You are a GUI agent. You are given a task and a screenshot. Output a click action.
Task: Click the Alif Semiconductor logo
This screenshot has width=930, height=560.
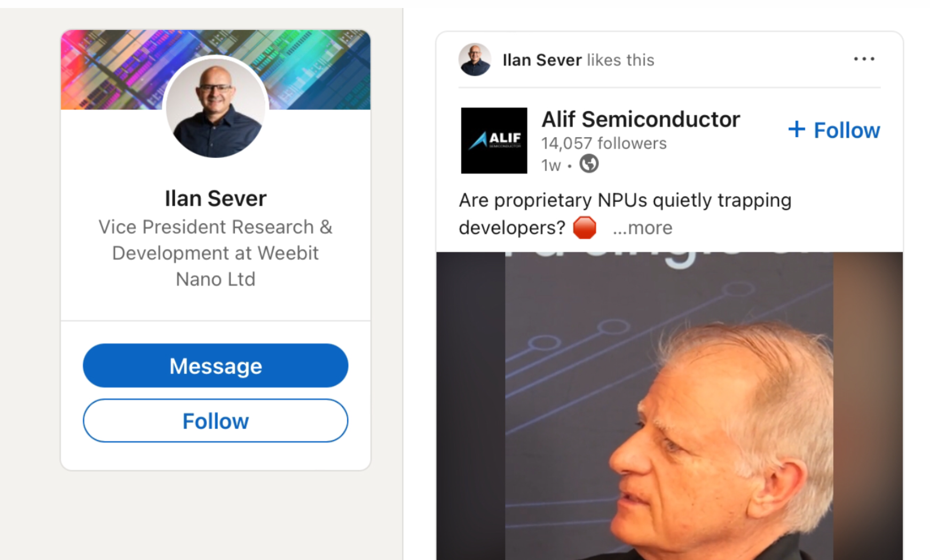click(x=494, y=140)
